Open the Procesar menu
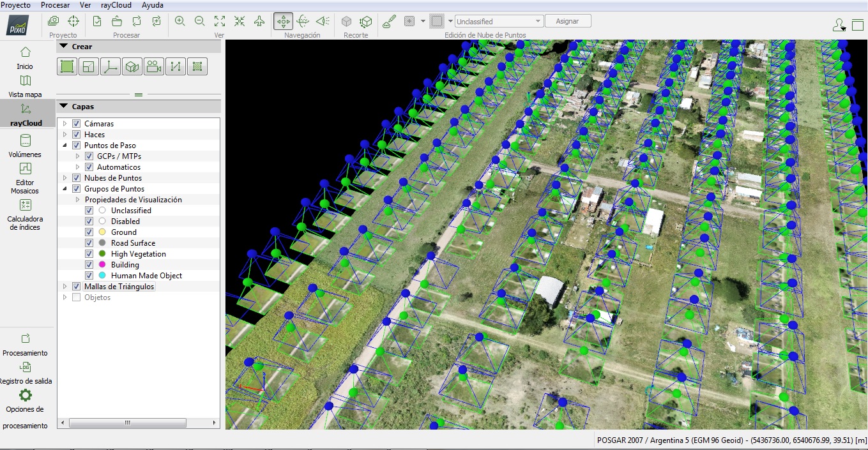Image resolution: width=868 pixels, height=450 pixels. [x=54, y=5]
